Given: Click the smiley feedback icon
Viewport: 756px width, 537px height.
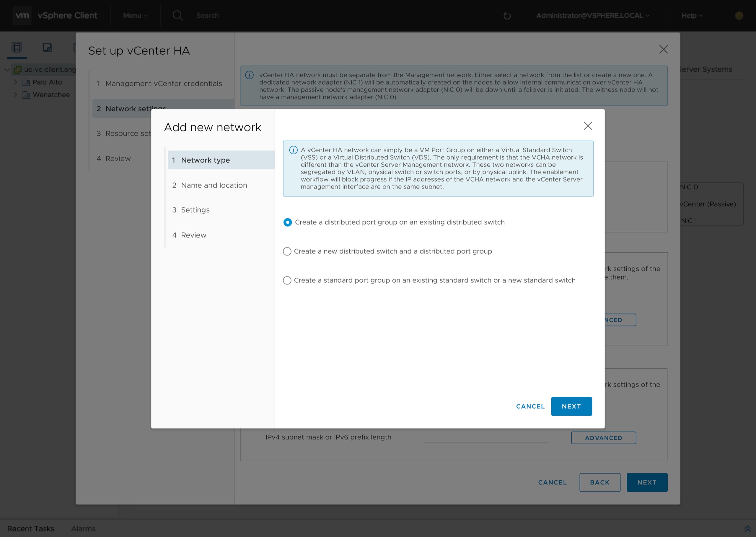Looking at the screenshot, I should (x=739, y=16).
